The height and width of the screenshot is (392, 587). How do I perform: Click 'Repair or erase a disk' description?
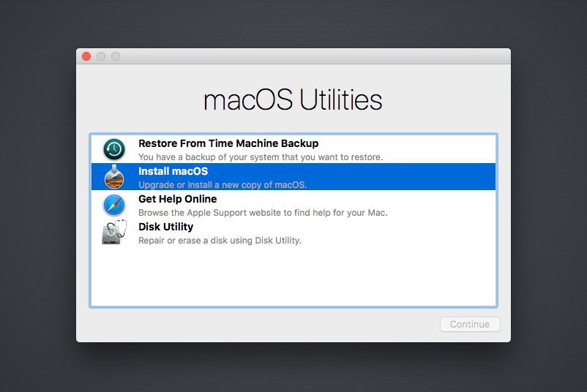220,241
